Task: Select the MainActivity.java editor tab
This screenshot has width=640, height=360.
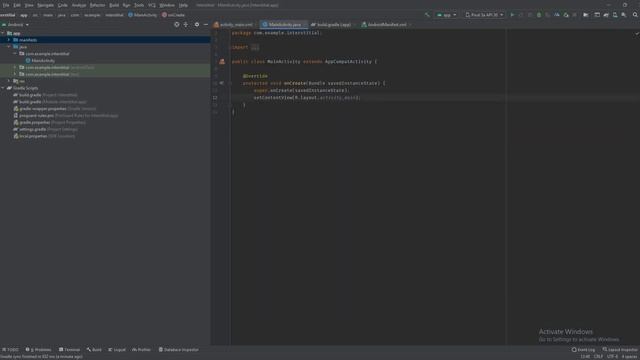Action: click(x=283, y=24)
